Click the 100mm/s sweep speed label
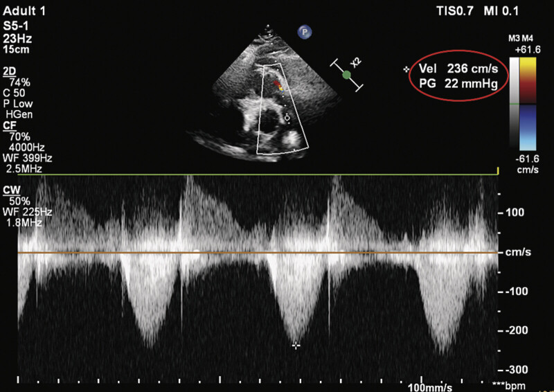 pos(430,387)
